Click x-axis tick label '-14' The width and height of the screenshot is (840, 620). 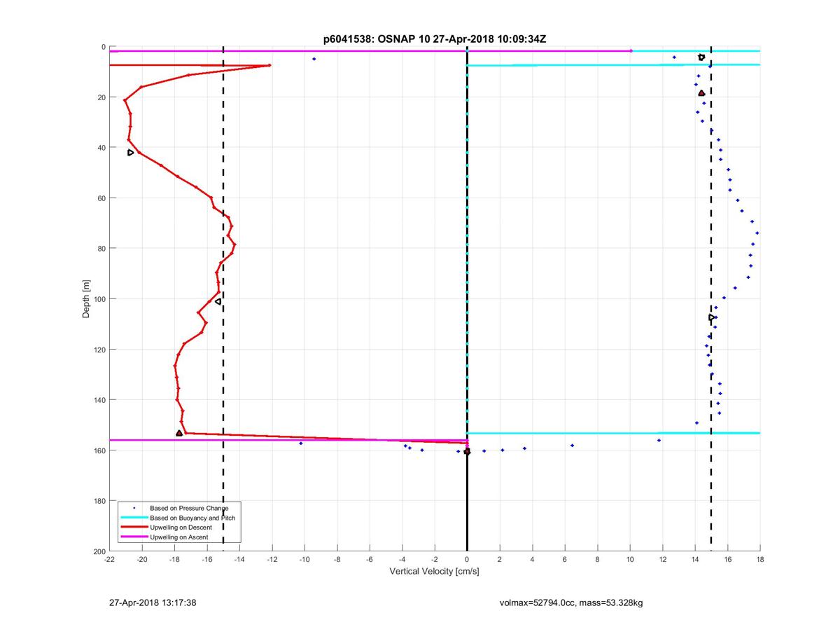(239, 560)
